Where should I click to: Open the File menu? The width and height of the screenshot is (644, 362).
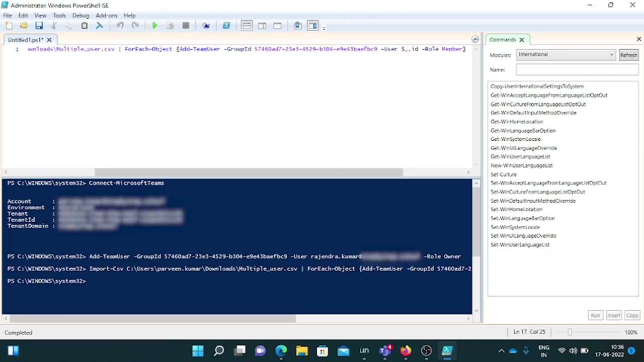(8, 16)
